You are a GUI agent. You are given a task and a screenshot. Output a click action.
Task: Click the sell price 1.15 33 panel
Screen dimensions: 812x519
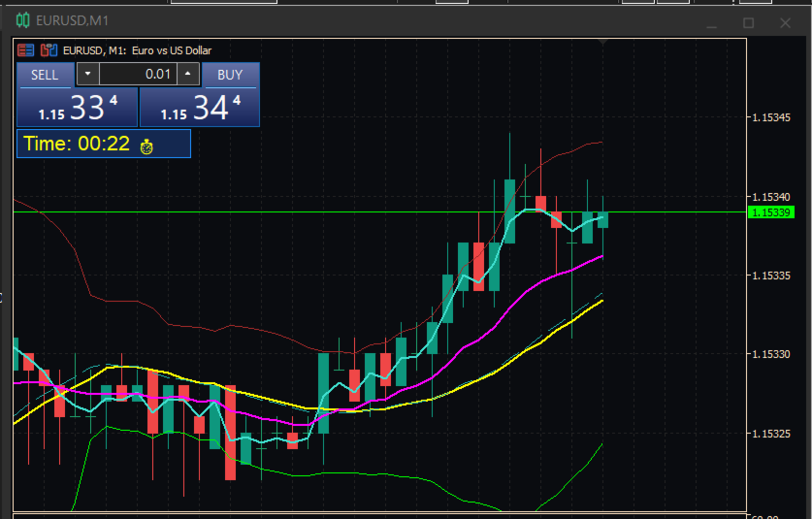78,108
